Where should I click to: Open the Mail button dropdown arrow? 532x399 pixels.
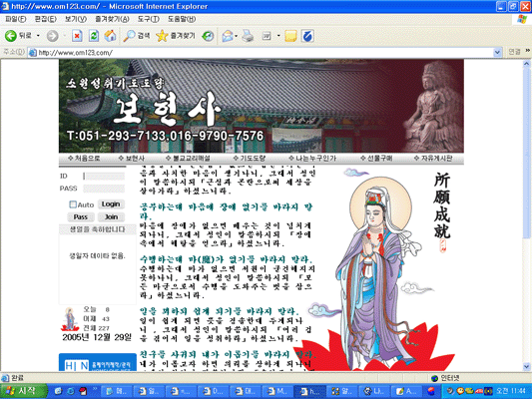pos(237,36)
